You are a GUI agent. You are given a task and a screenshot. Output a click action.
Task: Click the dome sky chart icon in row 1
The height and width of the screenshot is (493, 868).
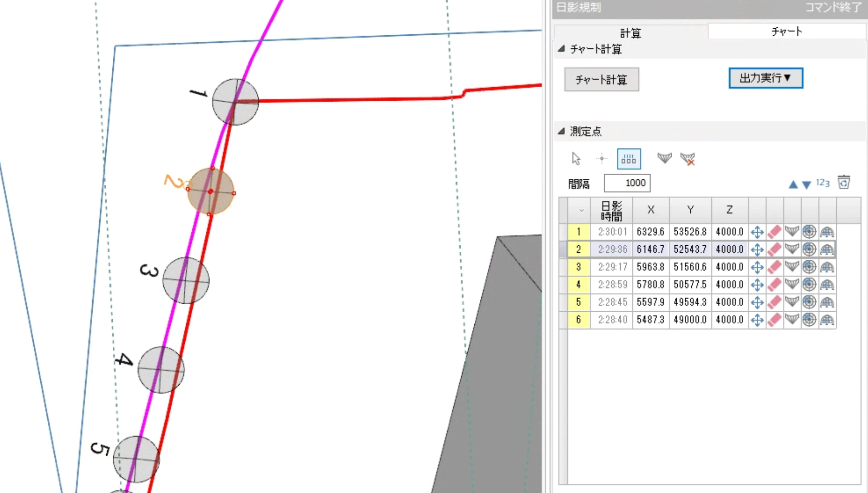coord(827,232)
